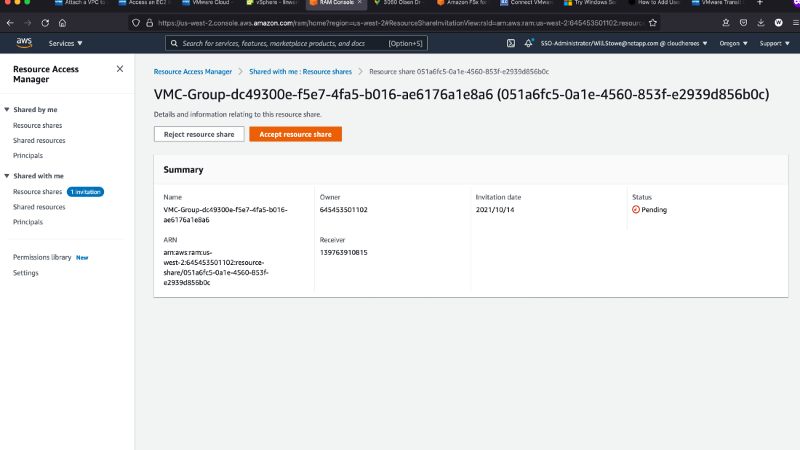Click the extension icon left of Pocket

726,23
